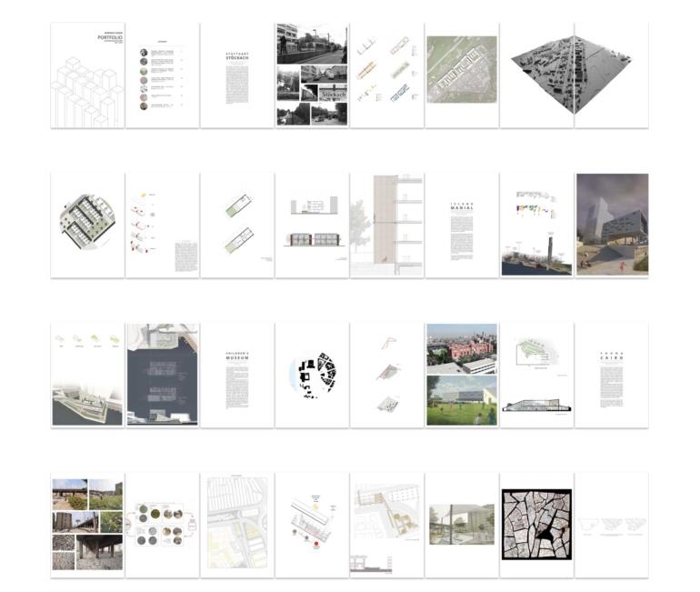Select the dusk building render page

click(x=612, y=226)
